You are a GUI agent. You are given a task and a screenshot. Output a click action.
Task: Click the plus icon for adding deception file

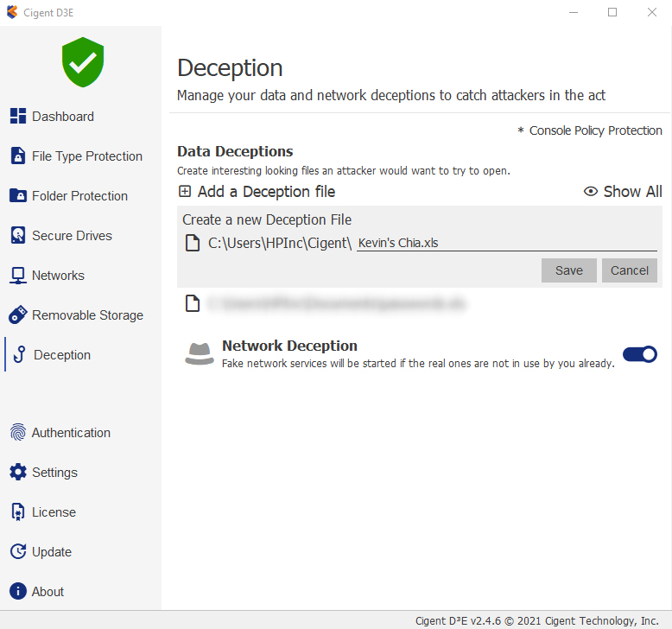[x=185, y=191]
